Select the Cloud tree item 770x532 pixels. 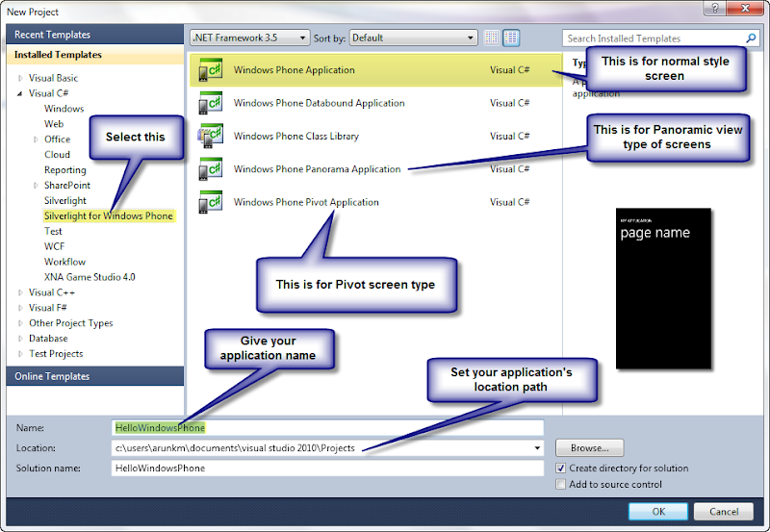[57, 155]
